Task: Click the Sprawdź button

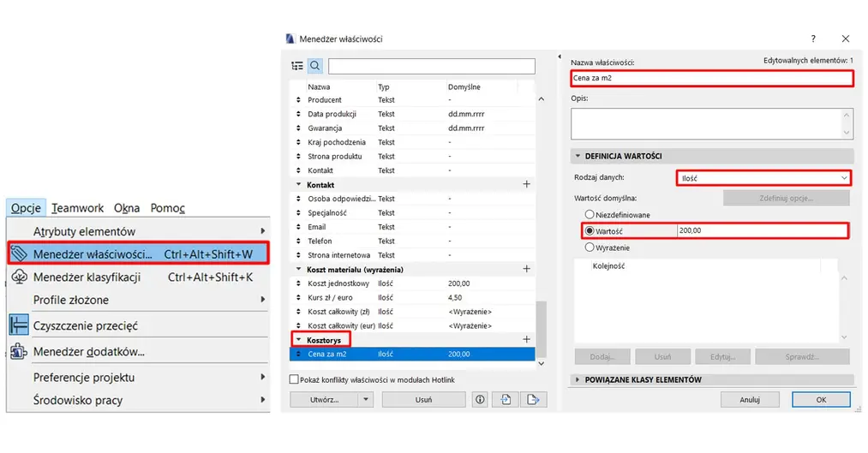Action: [x=802, y=357]
